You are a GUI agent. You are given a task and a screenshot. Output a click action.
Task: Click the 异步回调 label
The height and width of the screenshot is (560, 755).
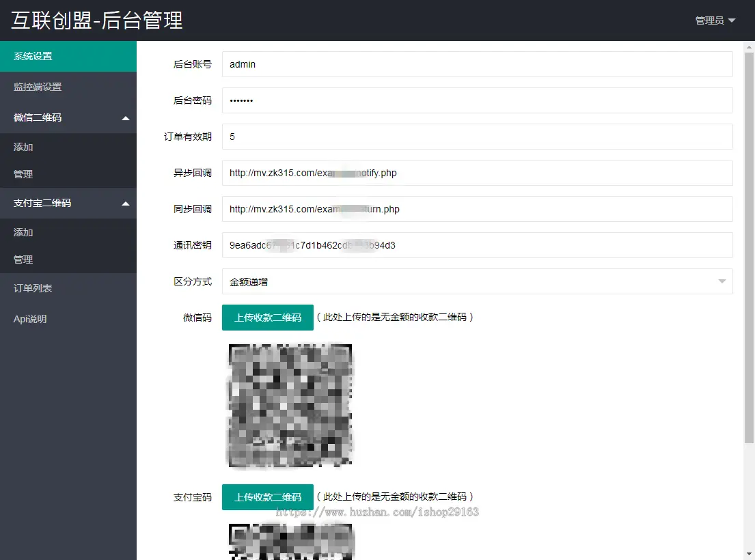click(x=193, y=173)
